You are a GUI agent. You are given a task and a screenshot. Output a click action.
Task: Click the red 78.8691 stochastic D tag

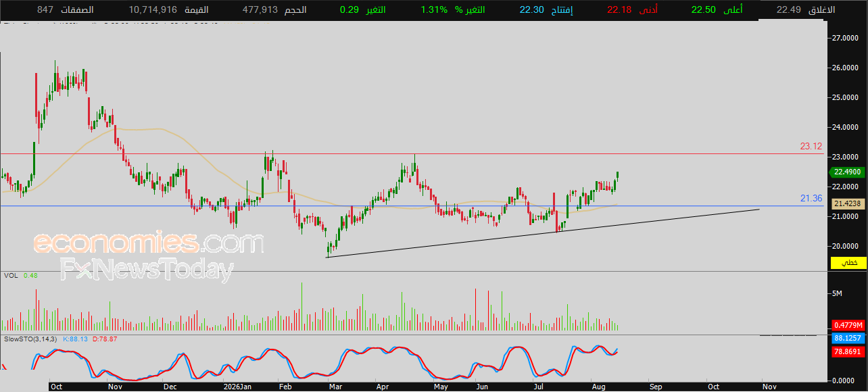tap(846, 351)
